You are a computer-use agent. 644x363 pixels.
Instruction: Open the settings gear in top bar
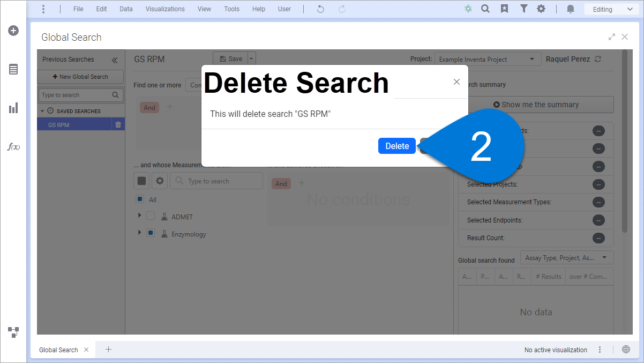click(541, 9)
